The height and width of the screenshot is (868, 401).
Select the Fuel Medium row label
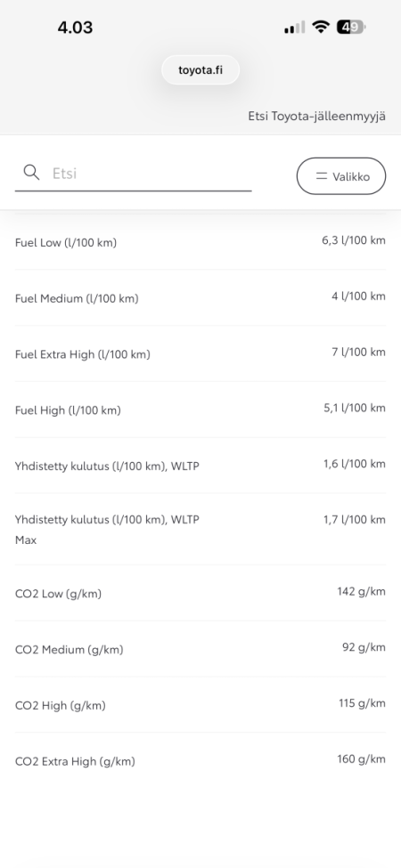click(x=77, y=298)
